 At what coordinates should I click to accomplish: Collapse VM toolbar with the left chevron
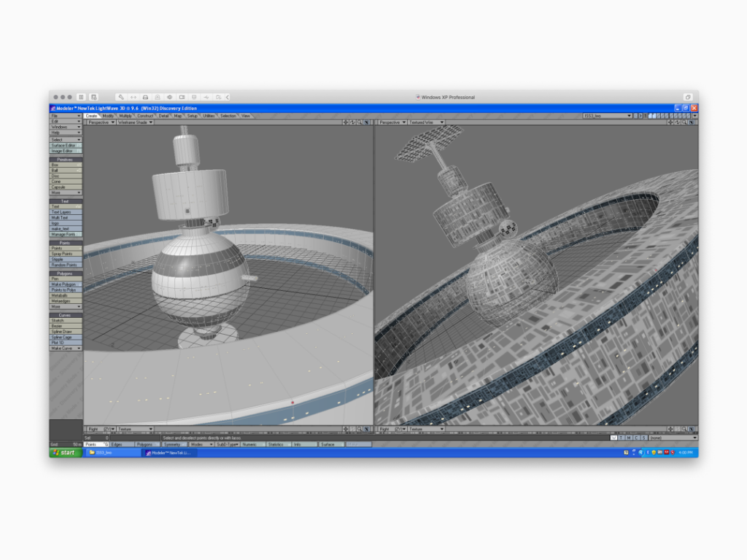coord(228,97)
